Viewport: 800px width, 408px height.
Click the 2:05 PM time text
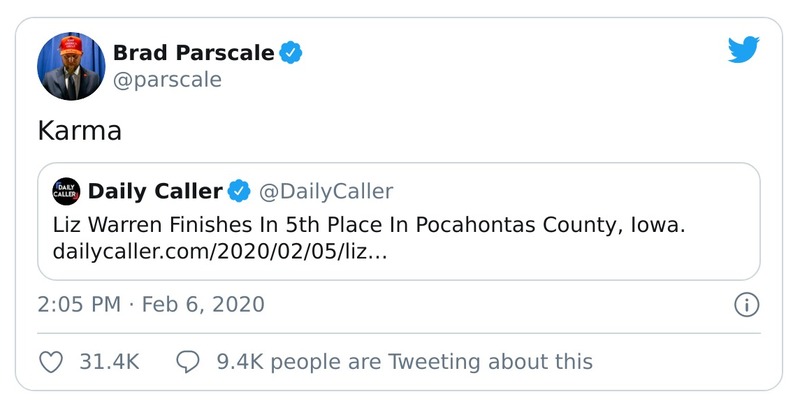pos(79,305)
